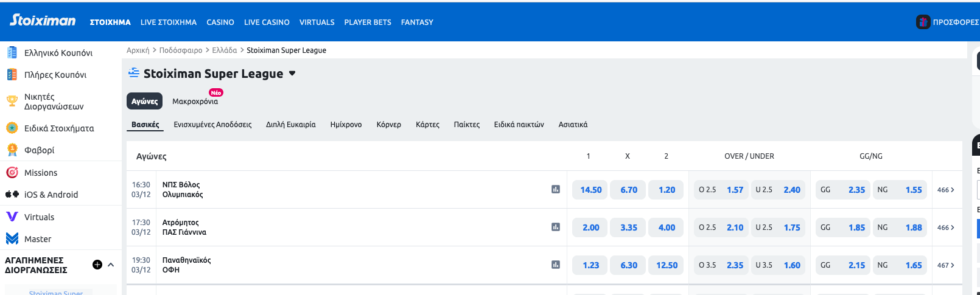This screenshot has height=295, width=980.
Task: Click the Missions target icon in sidebar
Action: (x=12, y=173)
